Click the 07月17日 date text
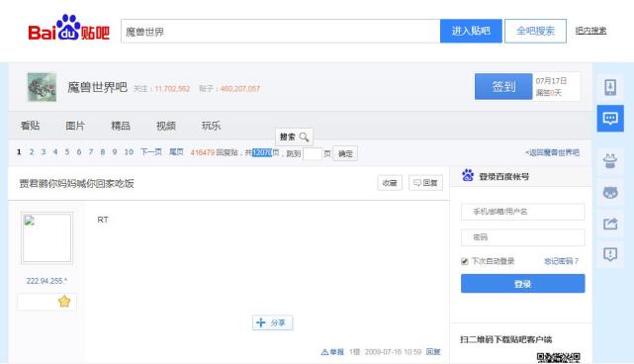634x364 pixels. pos(551,81)
